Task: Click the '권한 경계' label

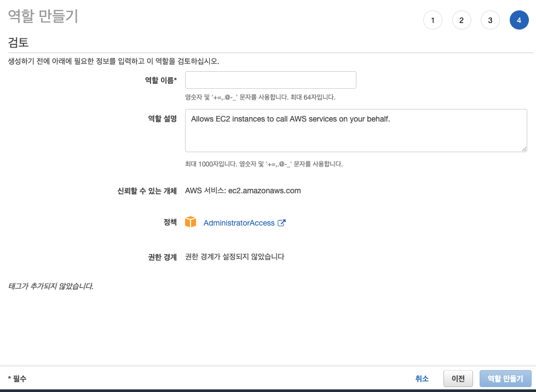Action: click(x=163, y=257)
